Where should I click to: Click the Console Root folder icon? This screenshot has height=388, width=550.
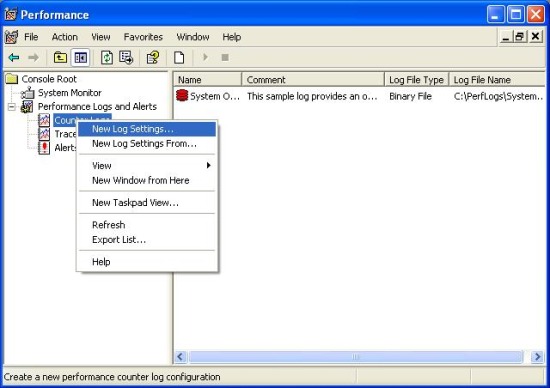[12, 79]
